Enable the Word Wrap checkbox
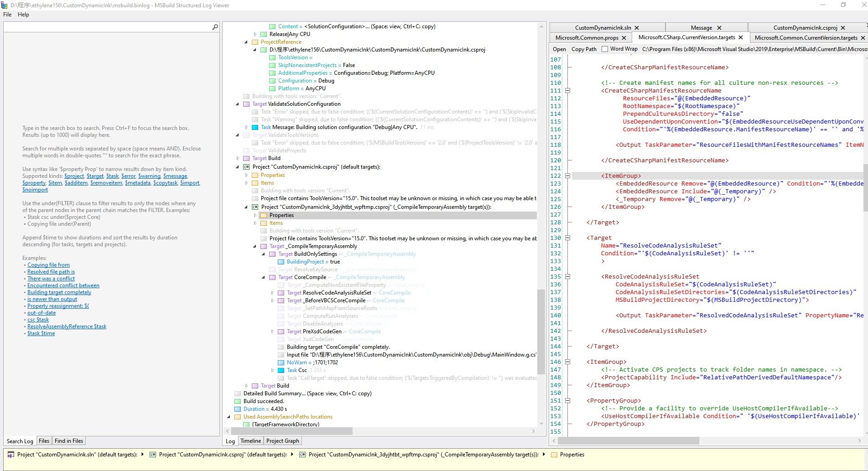 pos(605,49)
